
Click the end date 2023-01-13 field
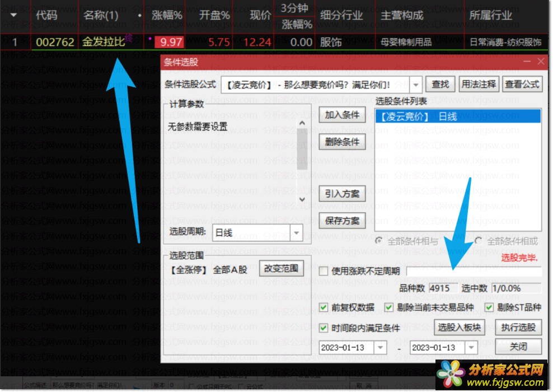point(438,348)
